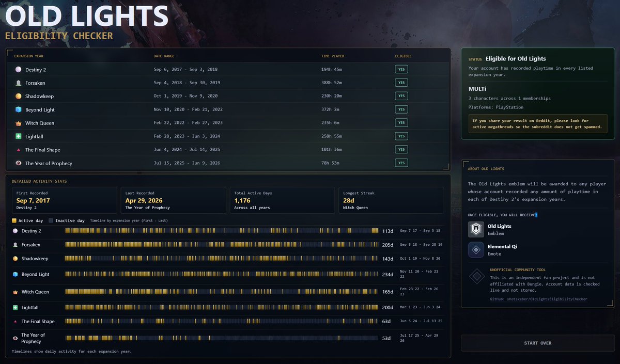This screenshot has width=620, height=364.
Task: Click the Witch Queen crown icon in table
Action: coord(18,123)
